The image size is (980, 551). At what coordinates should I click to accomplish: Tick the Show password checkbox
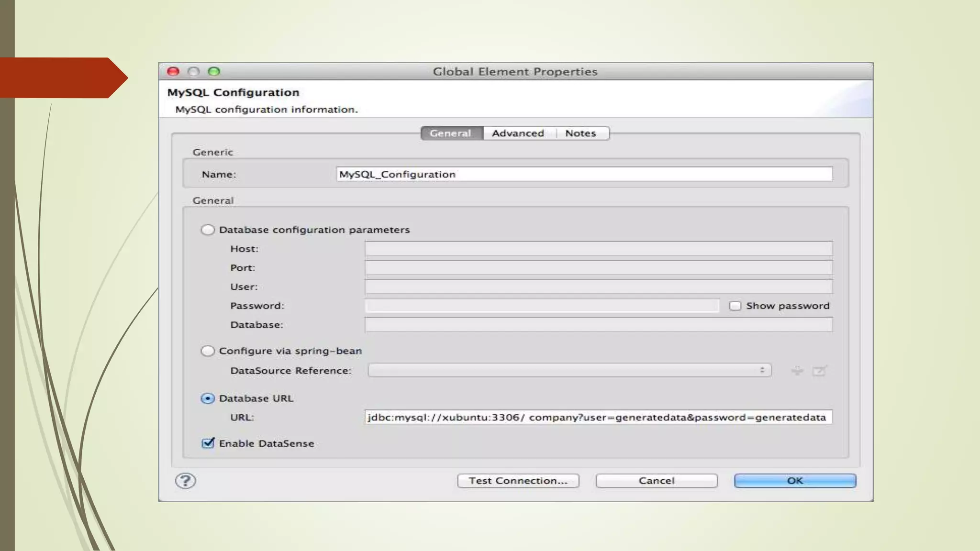[735, 306]
